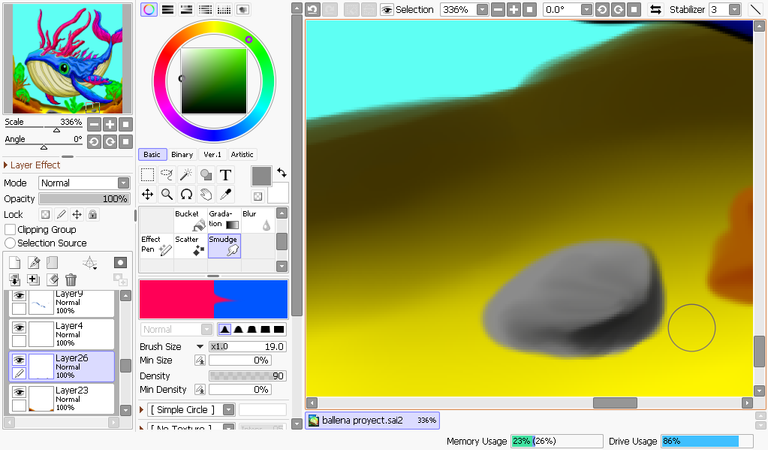Open the Stabilizer value dropdown
The width and height of the screenshot is (768, 450).
[x=734, y=9]
